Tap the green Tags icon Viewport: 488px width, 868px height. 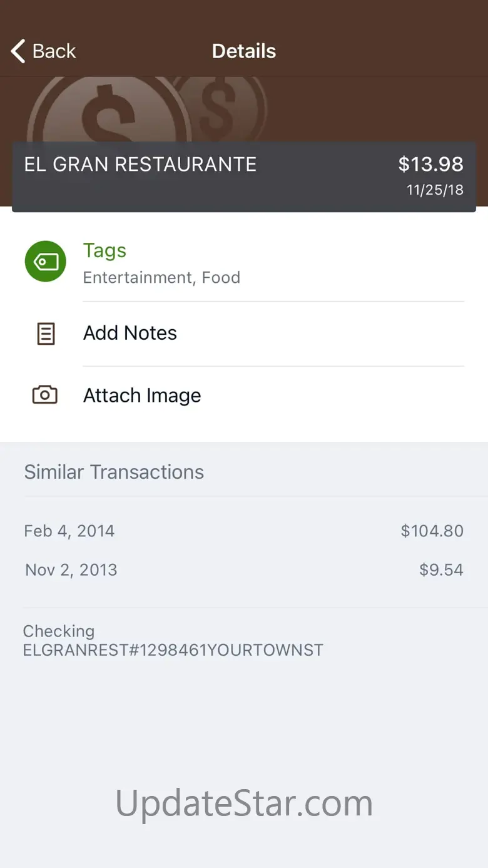(x=45, y=261)
